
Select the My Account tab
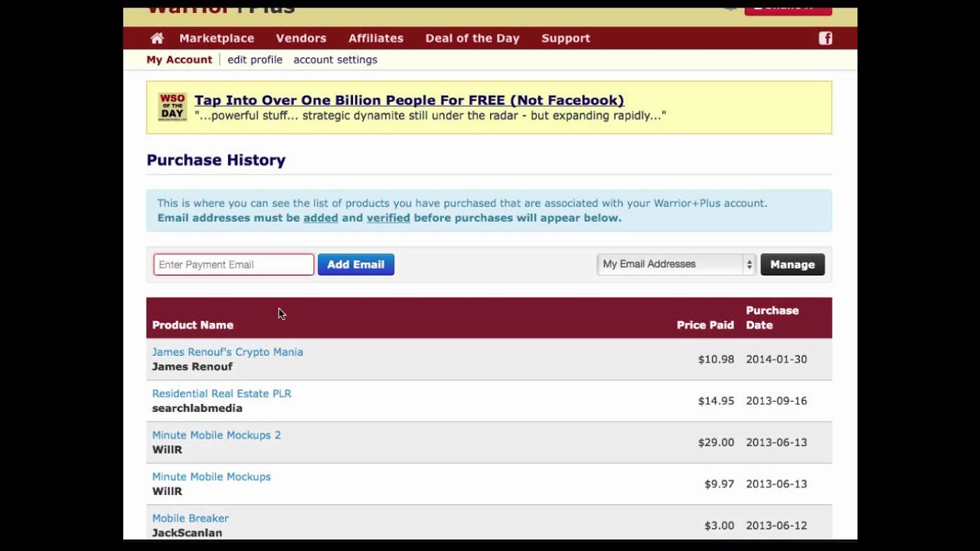point(179,60)
